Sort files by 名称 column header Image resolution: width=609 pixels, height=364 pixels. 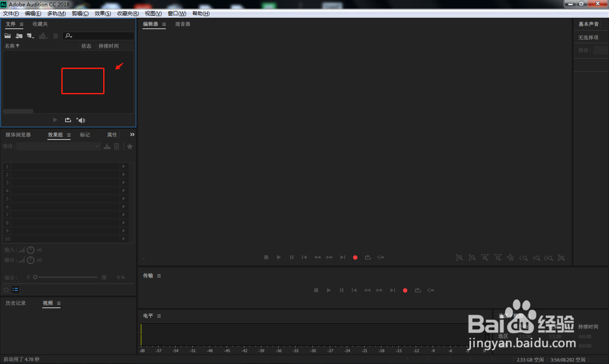pyautogui.click(x=12, y=46)
